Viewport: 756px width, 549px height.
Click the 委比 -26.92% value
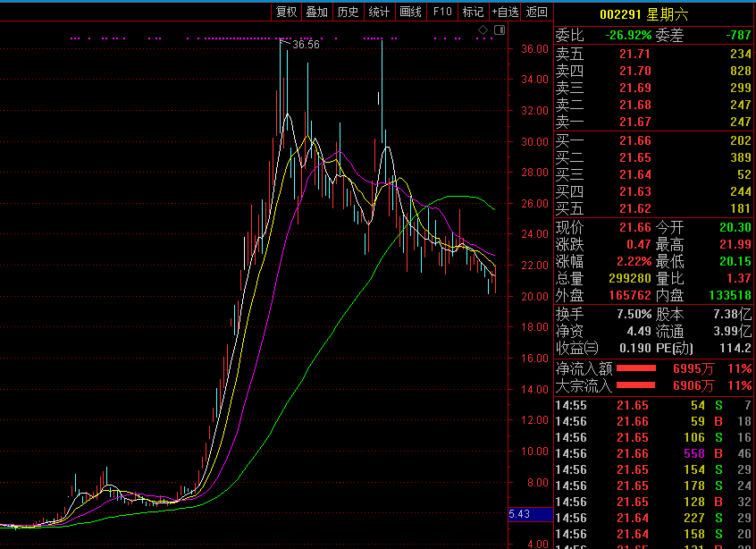click(x=627, y=36)
